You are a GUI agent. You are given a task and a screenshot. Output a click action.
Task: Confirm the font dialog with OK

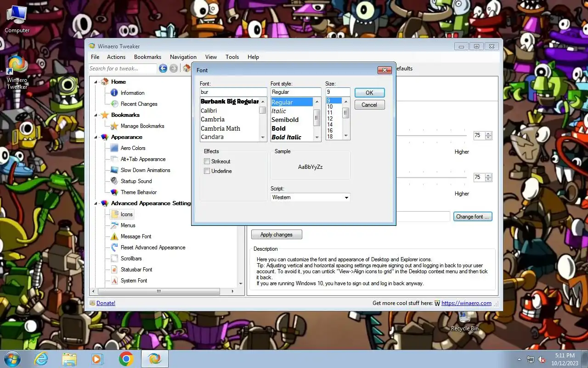coord(369,92)
